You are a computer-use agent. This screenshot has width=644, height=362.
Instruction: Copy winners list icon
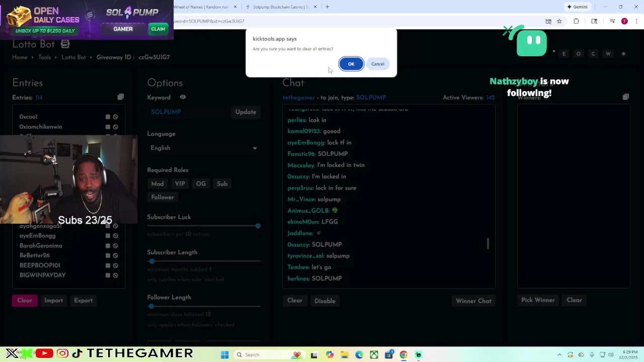[625, 97]
